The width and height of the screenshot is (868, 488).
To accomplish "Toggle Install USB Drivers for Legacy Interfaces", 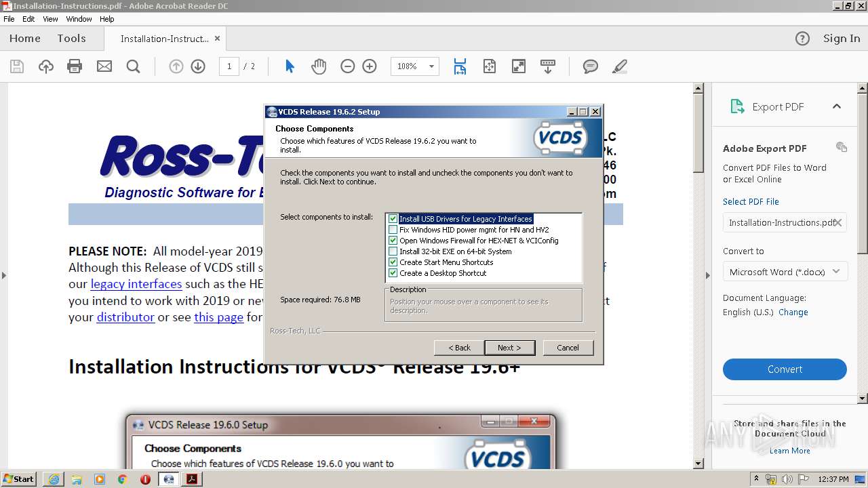I will tap(393, 219).
